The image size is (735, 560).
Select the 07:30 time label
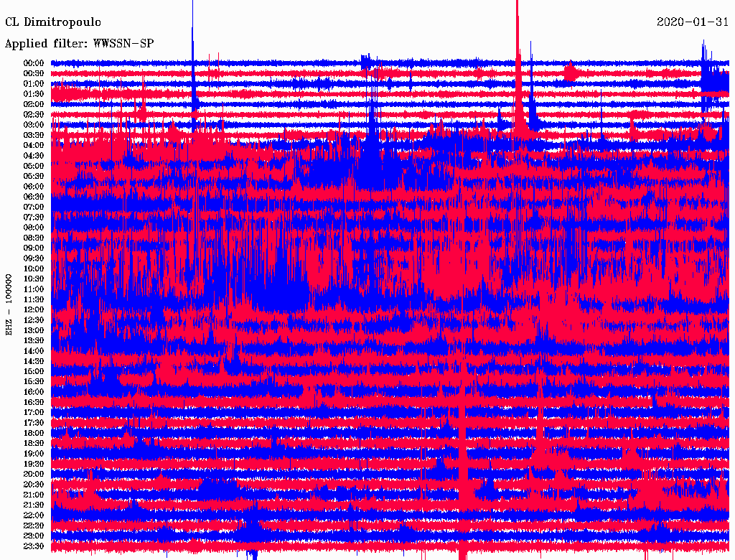coord(34,217)
